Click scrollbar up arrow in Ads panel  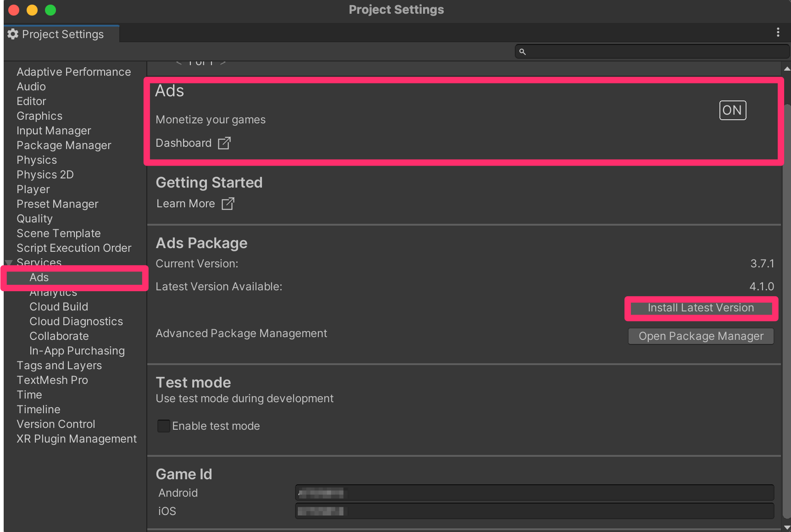click(x=787, y=69)
